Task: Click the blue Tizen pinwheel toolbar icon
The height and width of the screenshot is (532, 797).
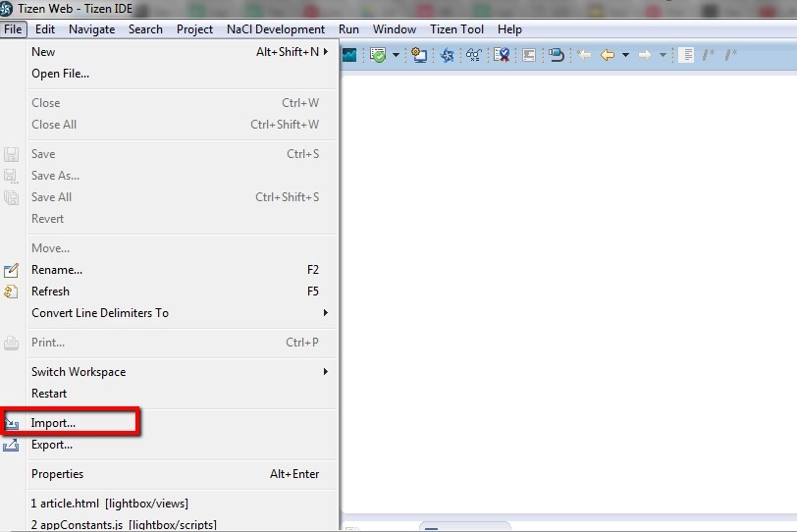Action: click(x=447, y=55)
